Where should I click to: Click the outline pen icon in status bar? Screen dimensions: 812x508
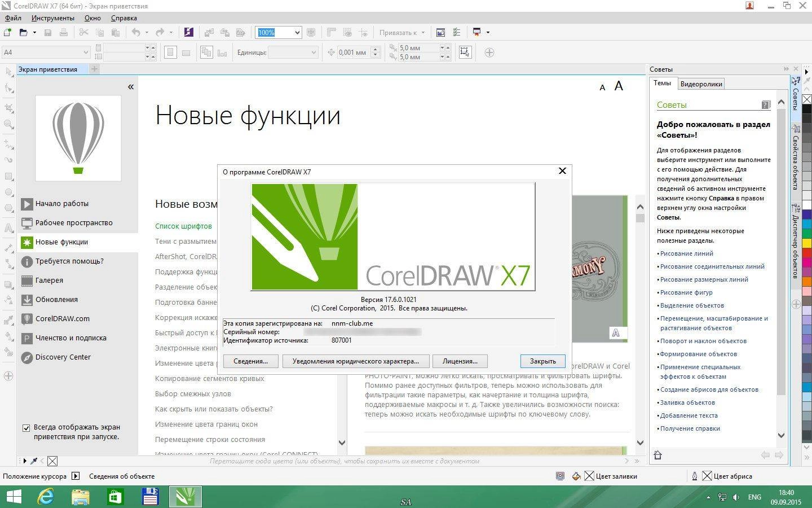point(695,476)
